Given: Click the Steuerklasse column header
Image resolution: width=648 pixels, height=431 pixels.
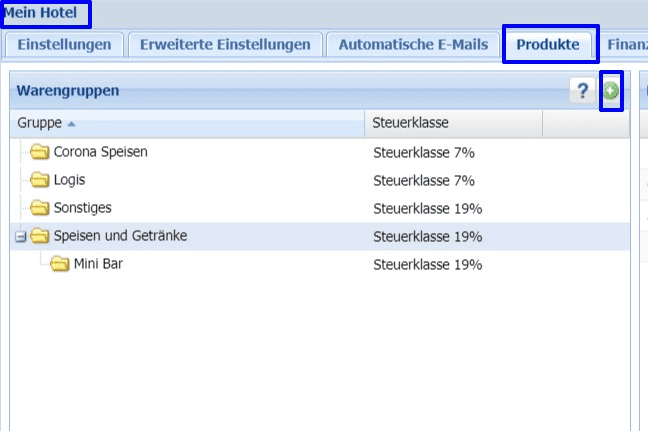Looking at the screenshot, I should 410,123.
